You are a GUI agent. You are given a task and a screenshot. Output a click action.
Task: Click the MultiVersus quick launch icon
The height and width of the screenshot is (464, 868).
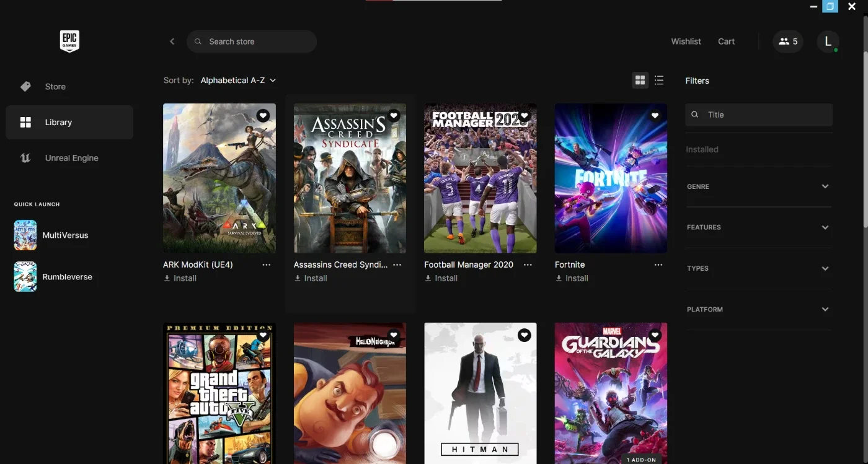click(25, 235)
